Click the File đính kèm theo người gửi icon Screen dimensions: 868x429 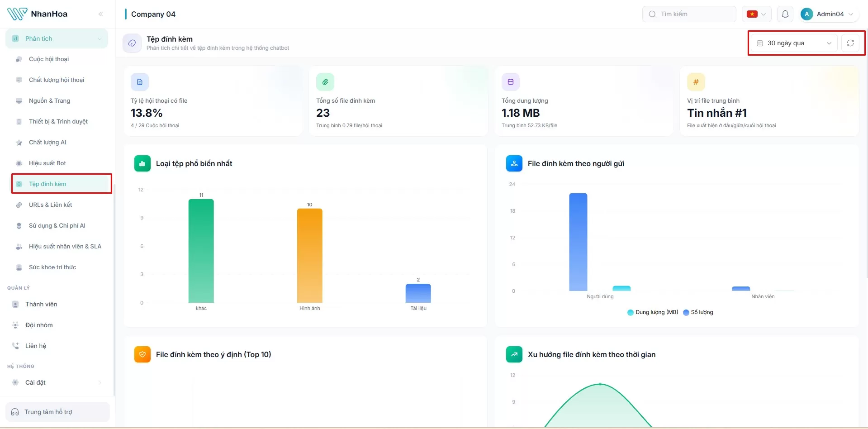click(514, 163)
